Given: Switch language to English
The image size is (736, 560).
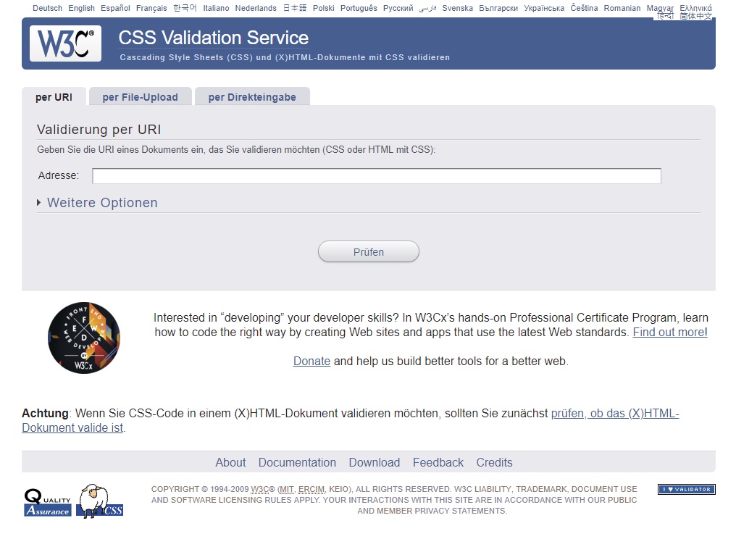Looking at the screenshot, I should (81, 8).
